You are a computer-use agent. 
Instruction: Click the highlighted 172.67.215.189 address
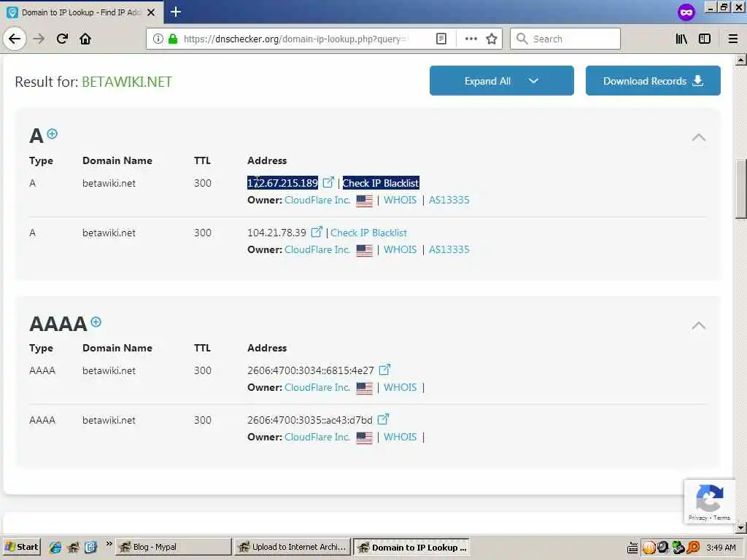click(x=282, y=183)
